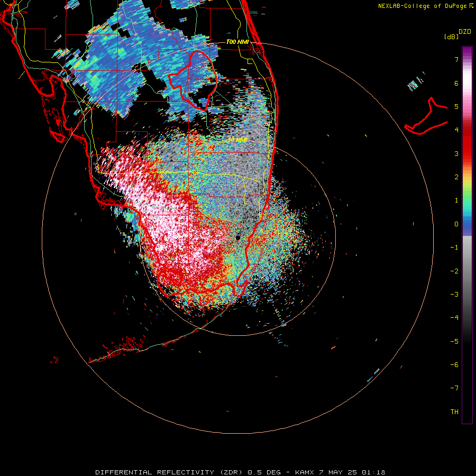Click the 7 value on the color scale
Screen dimensions: 476x476
(x=456, y=59)
